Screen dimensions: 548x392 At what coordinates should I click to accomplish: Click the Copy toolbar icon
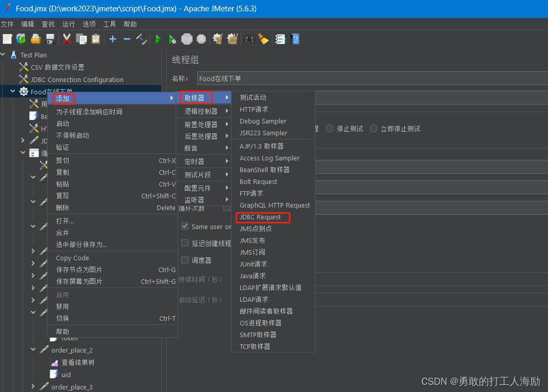tap(81, 39)
